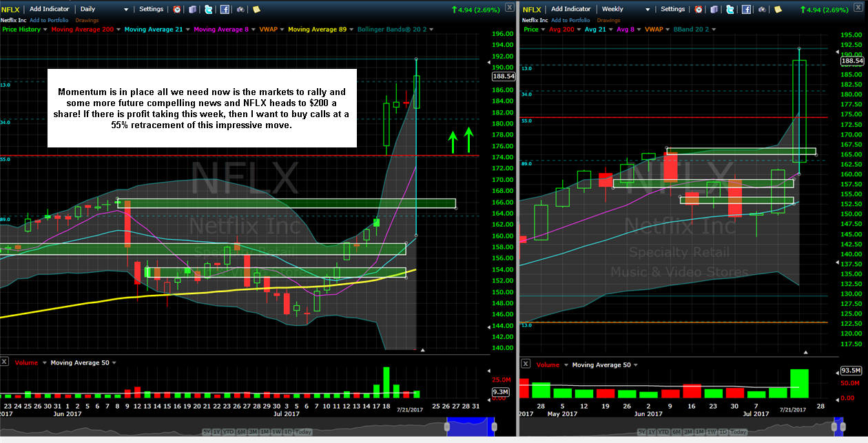Open Drawings link in daily chart
Screen dimensions: 868x443
(87, 21)
